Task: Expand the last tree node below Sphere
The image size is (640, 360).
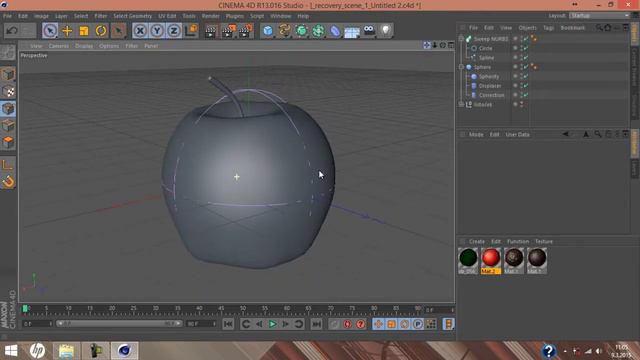Action: 461,104
